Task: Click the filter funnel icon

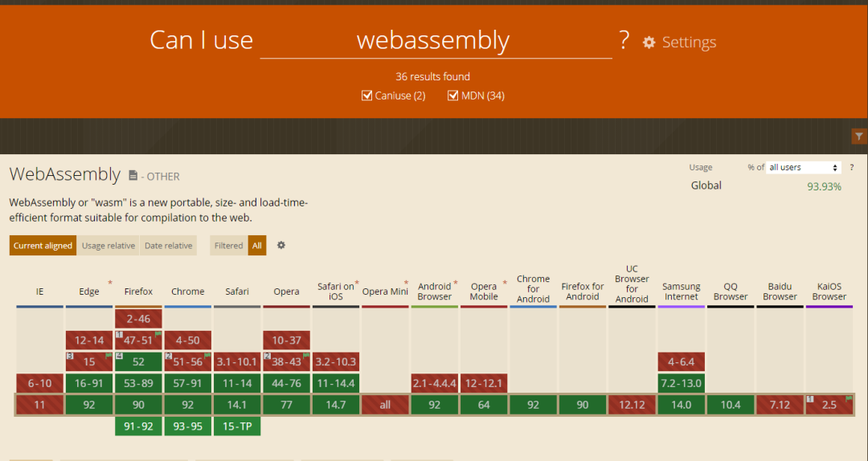Action: pyautogui.click(x=859, y=137)
